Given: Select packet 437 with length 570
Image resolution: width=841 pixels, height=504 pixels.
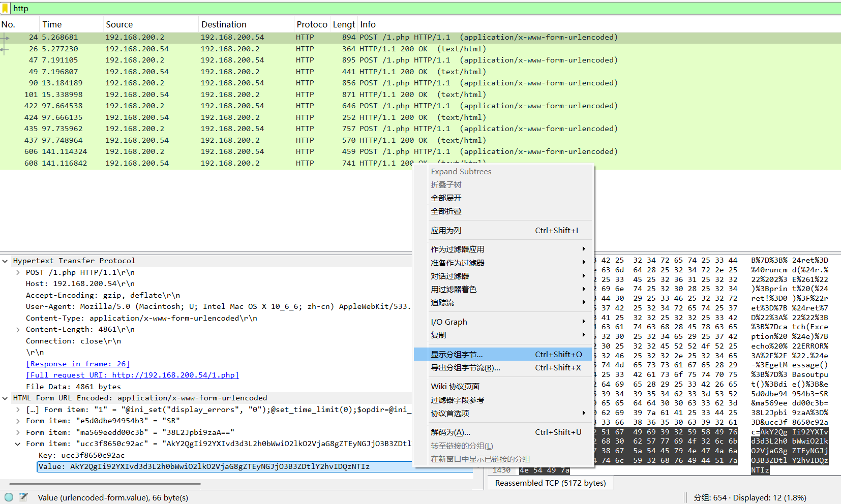Looking at the screenshot, I should click(x=420, y=140).
